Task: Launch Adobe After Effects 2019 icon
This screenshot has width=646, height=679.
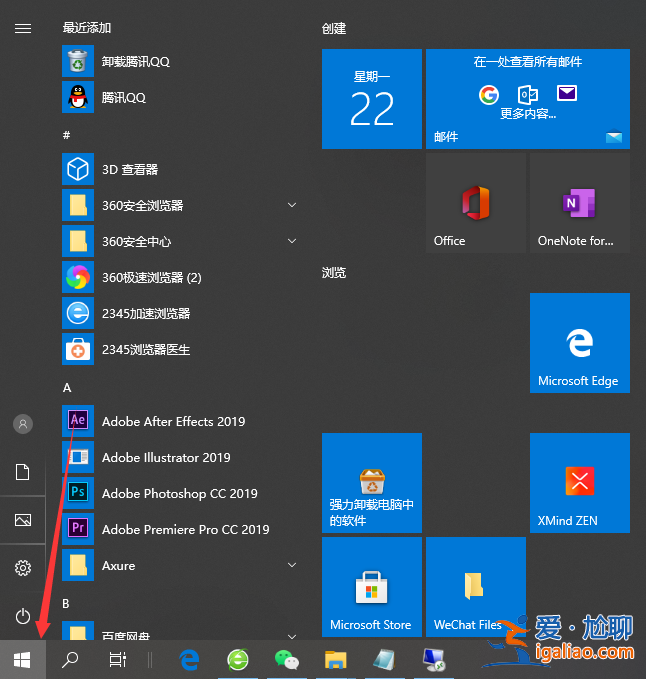Action: (x=78, y=421)
